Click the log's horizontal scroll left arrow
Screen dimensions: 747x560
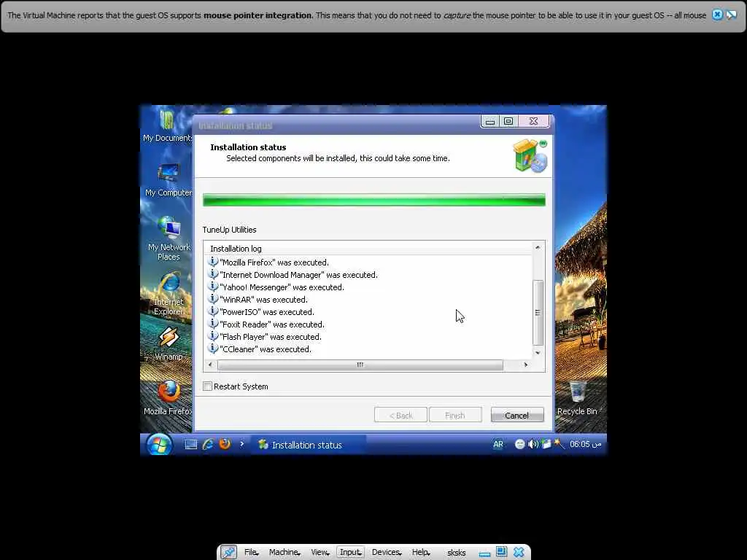coord(210,365)
